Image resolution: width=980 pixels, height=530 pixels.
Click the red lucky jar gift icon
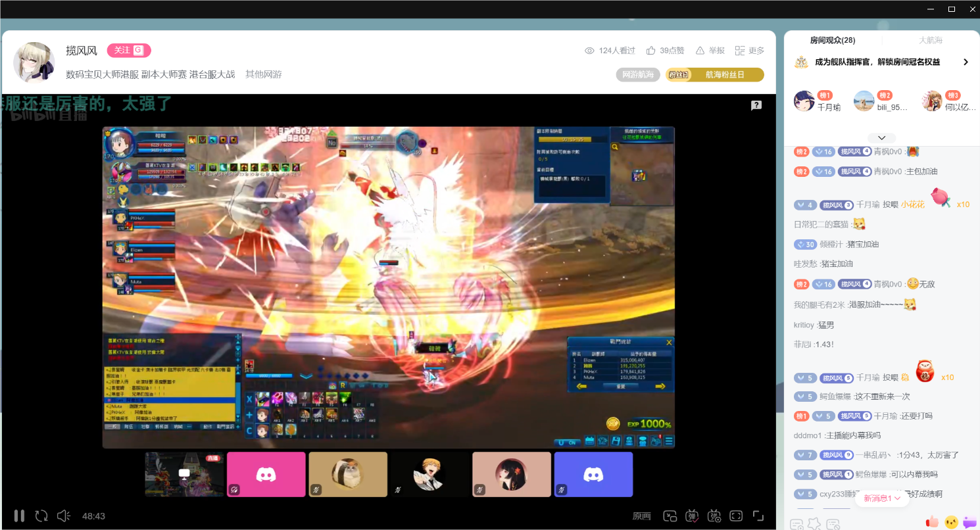click(925, 372)
